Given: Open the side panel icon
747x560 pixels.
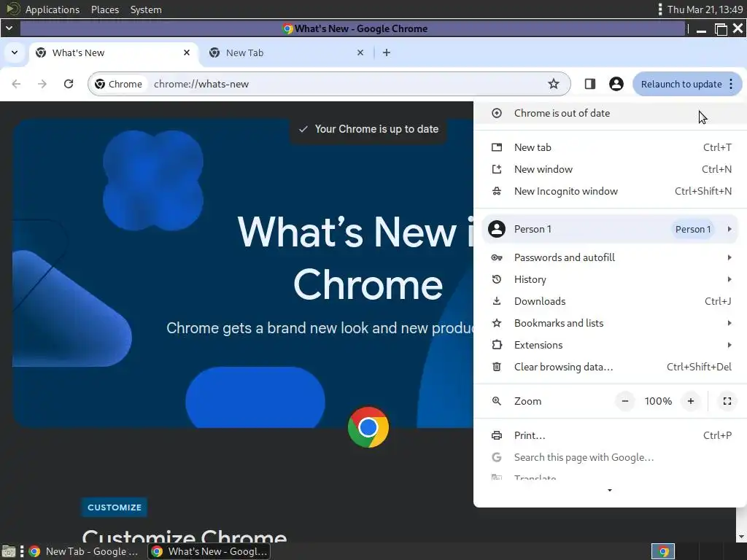Looking at the screenshot, I should click(x=589, y=84).
